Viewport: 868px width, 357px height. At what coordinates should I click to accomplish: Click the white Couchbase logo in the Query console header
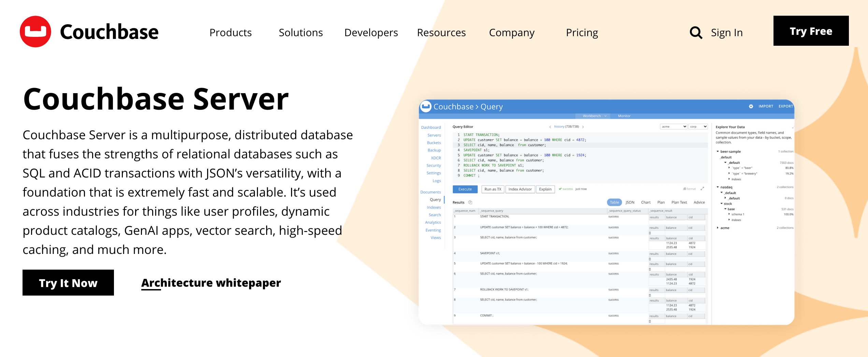click(425, 106)
